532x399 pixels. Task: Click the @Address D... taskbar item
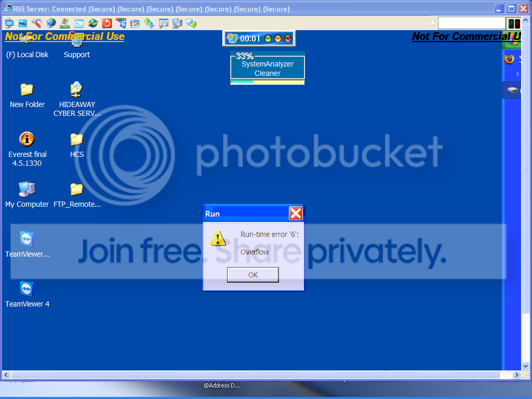point(222,385)
